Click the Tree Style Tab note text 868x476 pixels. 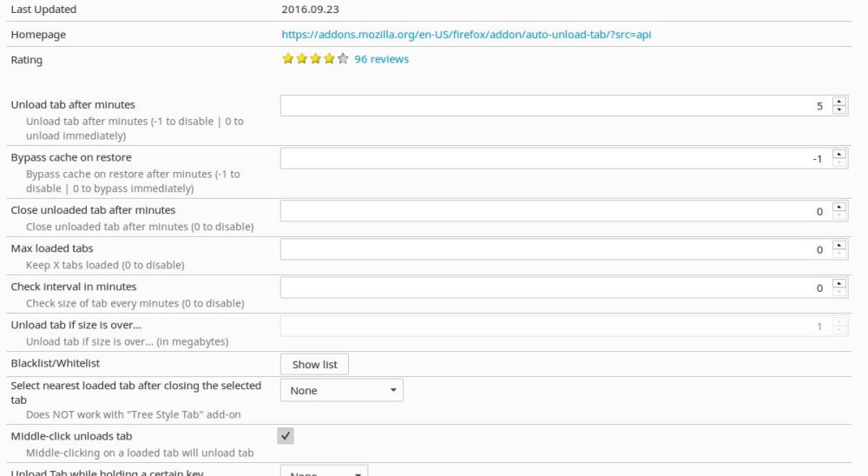(134, 414)
